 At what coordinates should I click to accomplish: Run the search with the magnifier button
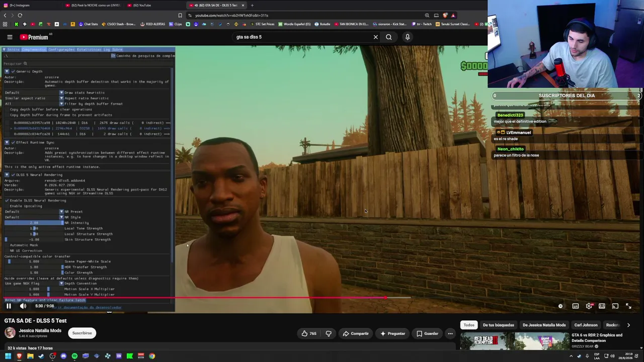389,37
